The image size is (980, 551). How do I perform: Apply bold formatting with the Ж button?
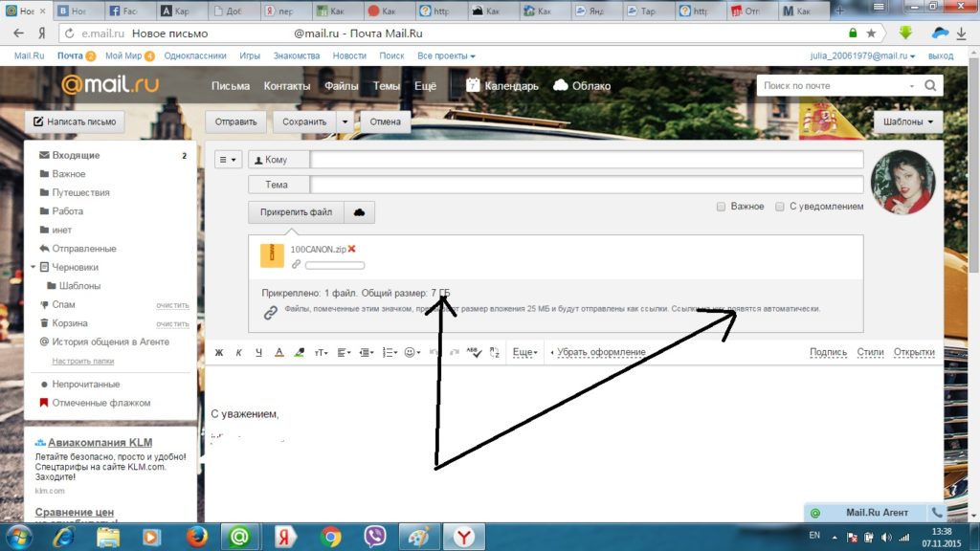pyautogui.click(x=219, y=352)
